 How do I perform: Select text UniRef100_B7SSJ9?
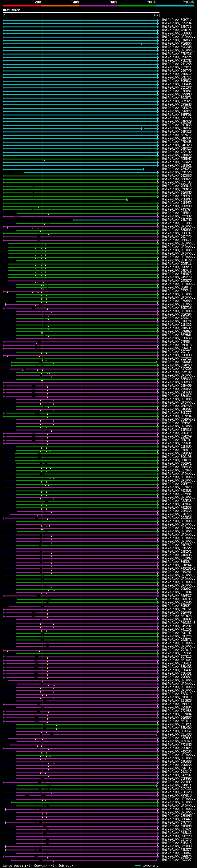(x=176, y=693)
